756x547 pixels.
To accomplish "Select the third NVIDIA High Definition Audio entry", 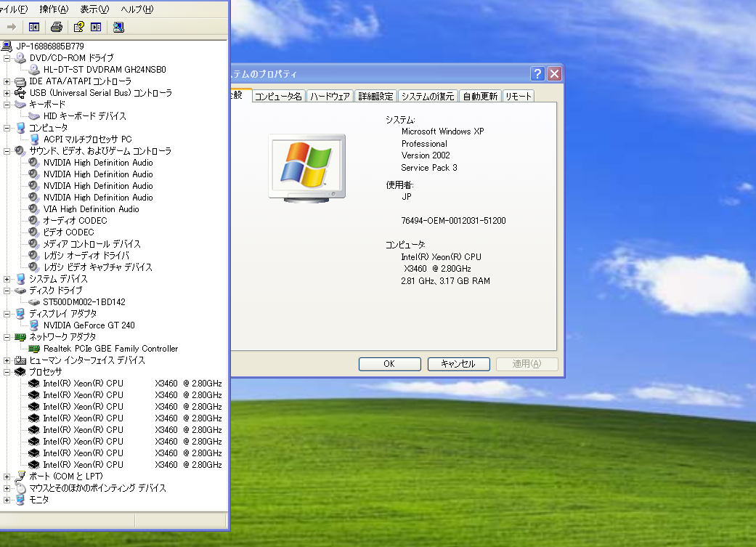I will tap(98, 186).
